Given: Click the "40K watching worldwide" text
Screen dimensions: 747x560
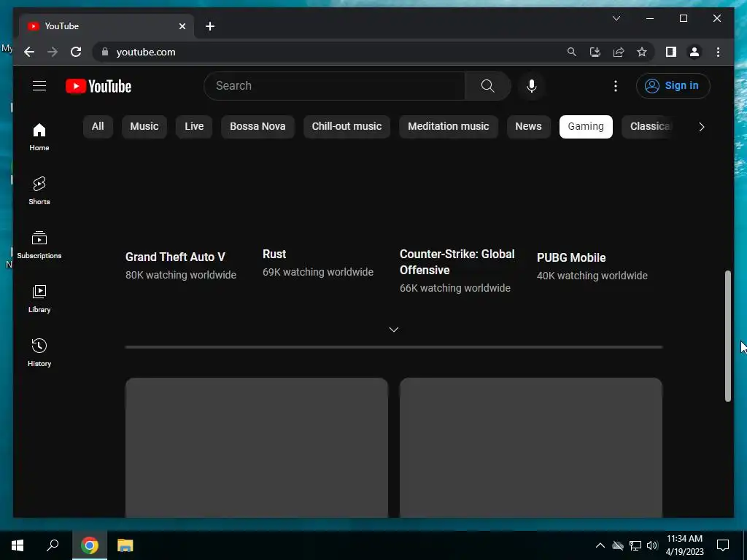Looking at the screenshot, I should 592,276.
